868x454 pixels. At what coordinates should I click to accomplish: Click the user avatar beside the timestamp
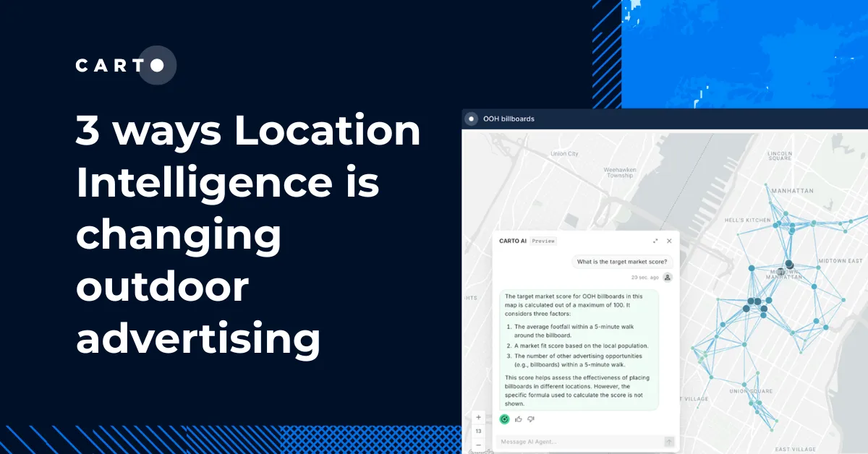(667, 277)
